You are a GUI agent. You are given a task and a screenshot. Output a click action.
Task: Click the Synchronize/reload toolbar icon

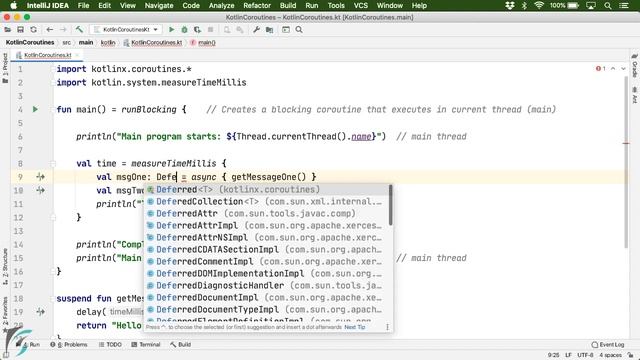pos(33,29)
